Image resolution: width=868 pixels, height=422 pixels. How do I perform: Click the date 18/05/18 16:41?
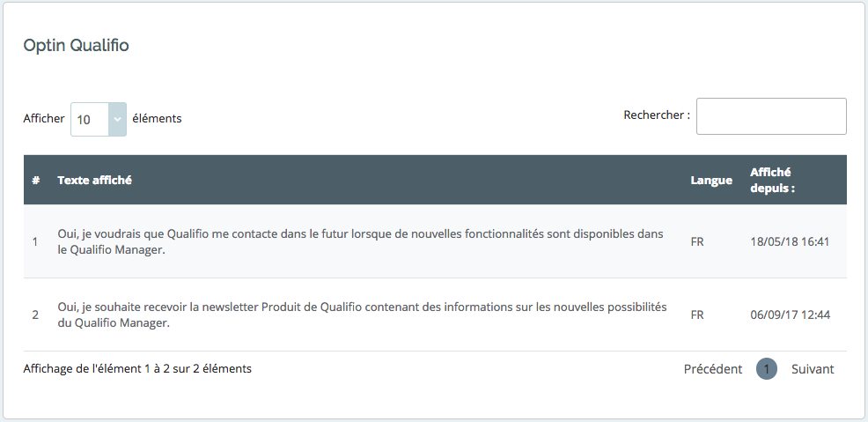coord(790,242)
